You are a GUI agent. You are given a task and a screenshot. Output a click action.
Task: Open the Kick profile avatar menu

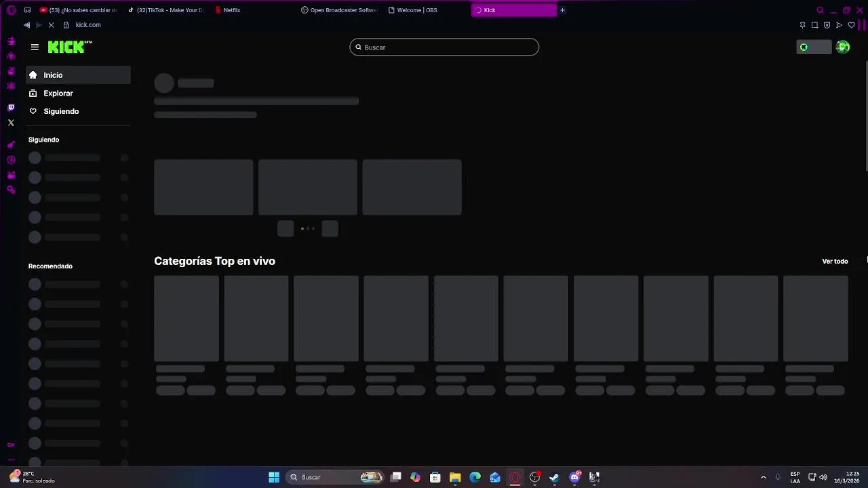[x=843, y=47]
